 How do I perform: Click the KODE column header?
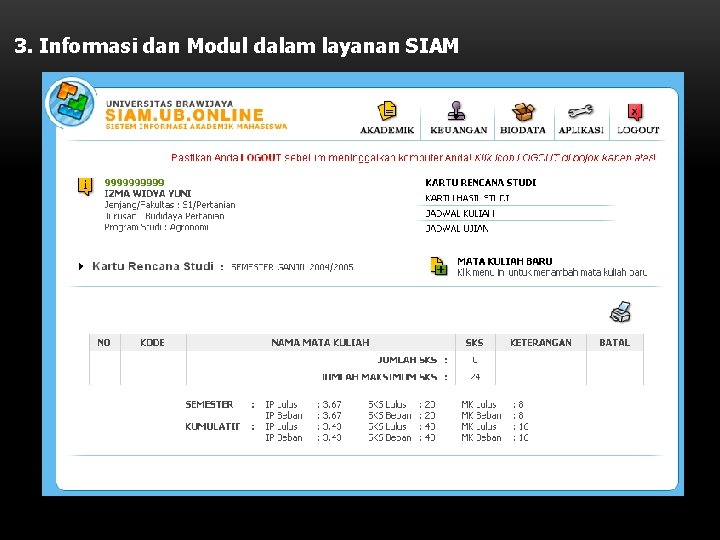(152, 343)
